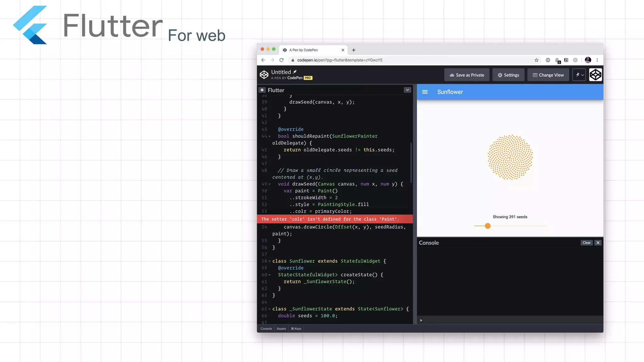This screenshot has width=644, height=362.
Task: Open the CodePen user avatar menu
Action: pyautogui.click(x=595, y=75)
